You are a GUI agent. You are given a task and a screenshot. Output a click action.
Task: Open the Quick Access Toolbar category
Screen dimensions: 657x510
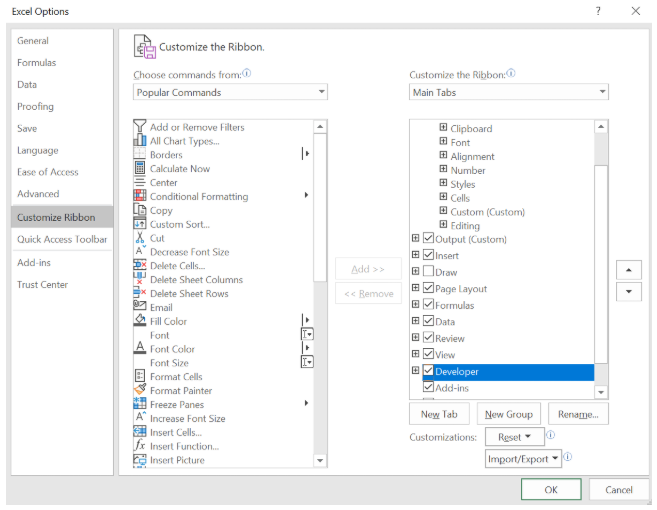(x=62, y=239)
